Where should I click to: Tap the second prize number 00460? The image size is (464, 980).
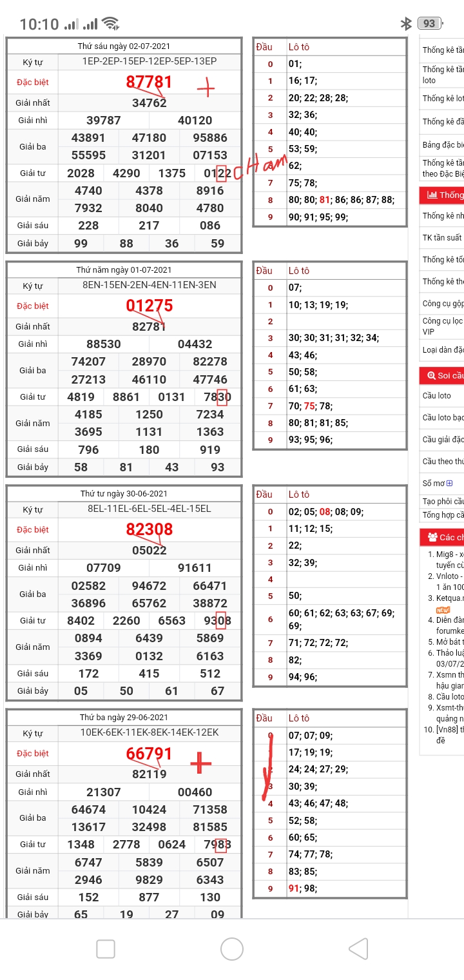[195, 792]
